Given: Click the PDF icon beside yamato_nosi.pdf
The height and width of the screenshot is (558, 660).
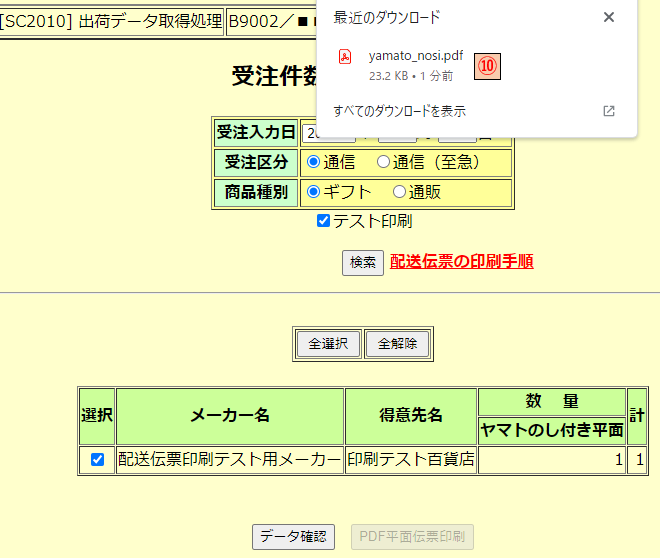Looking at the screenshot, I should click(344, 56).
